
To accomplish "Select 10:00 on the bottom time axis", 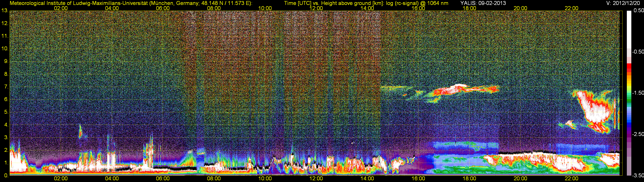I will 265,179.
